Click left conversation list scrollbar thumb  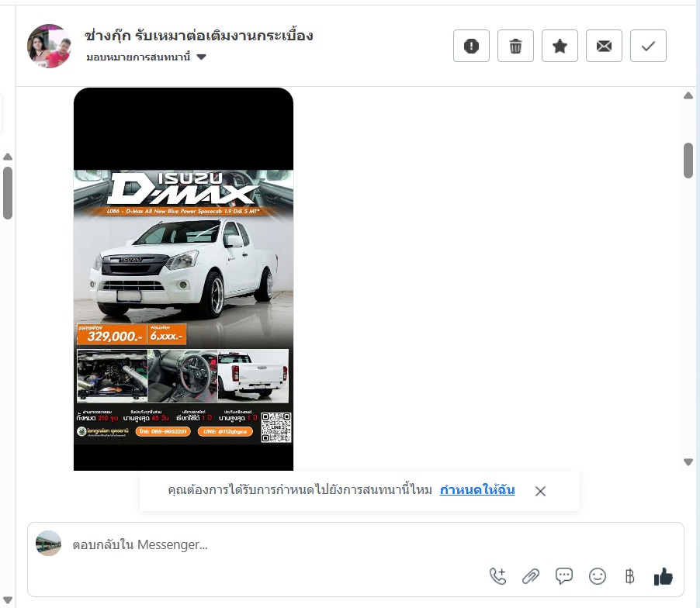8,193
